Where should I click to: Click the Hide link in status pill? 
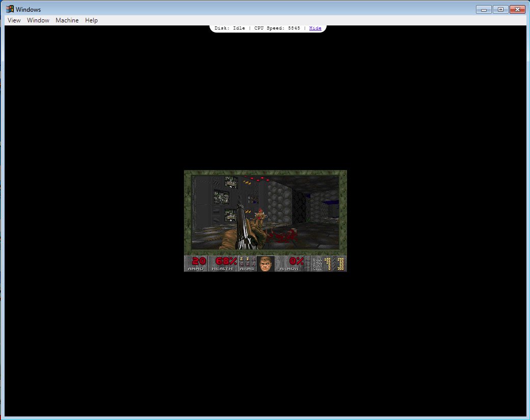[x=315, y=28]
